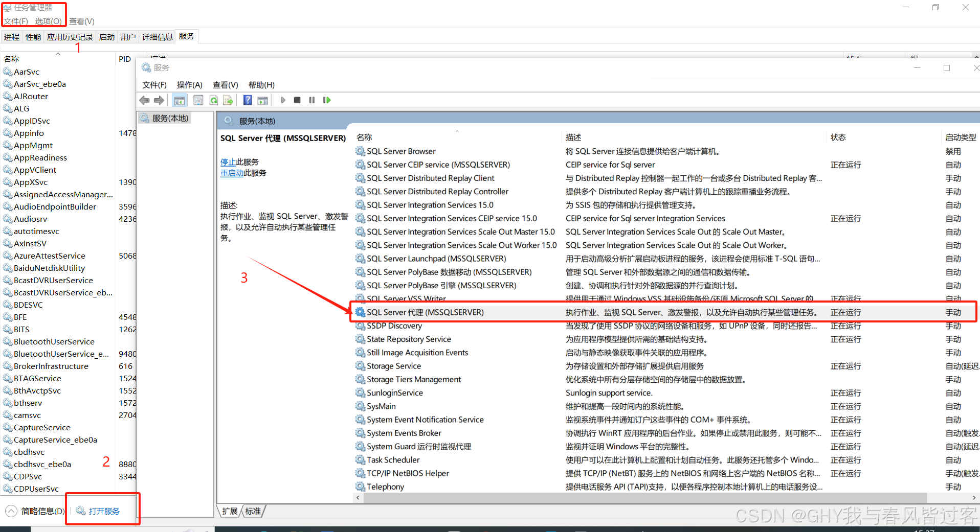This screenshot has height=532, width=980.
Task: Open 操作(A) menu in Services window
Action: 189,85
